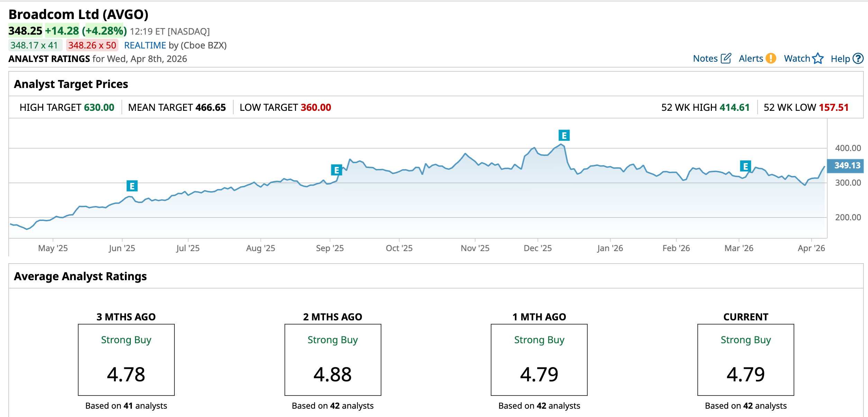Click the March '26 earnings E marker
This screenshot has width=868, height=417.
click(745, 166)
